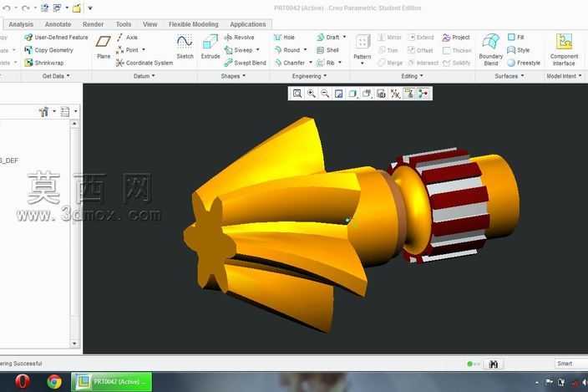Open the View Manager icon

coord(381,94)
